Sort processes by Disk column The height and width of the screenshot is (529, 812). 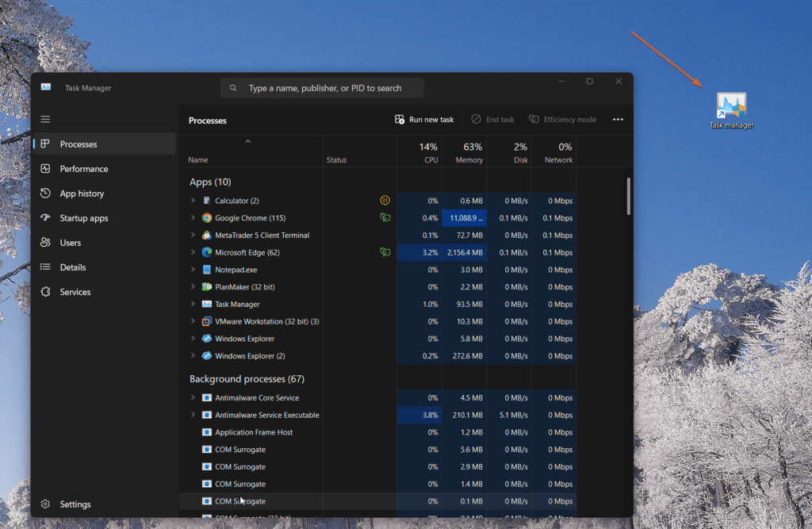509,151
